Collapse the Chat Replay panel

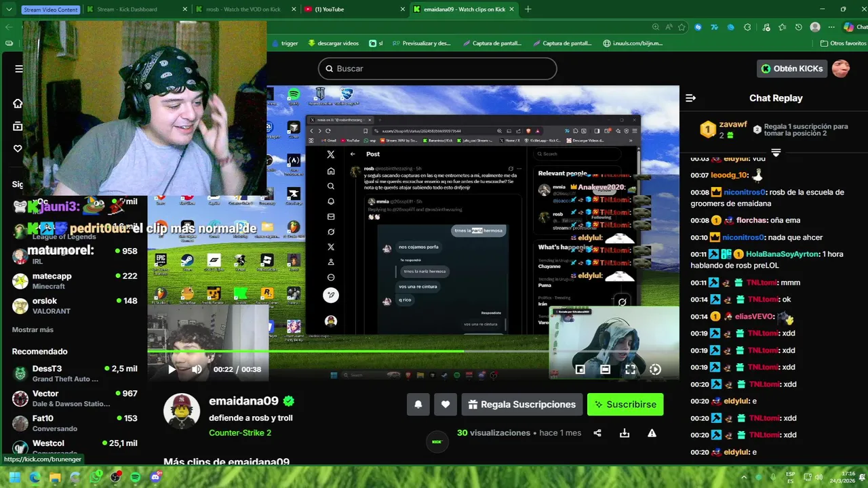click(x=690, y=98)
